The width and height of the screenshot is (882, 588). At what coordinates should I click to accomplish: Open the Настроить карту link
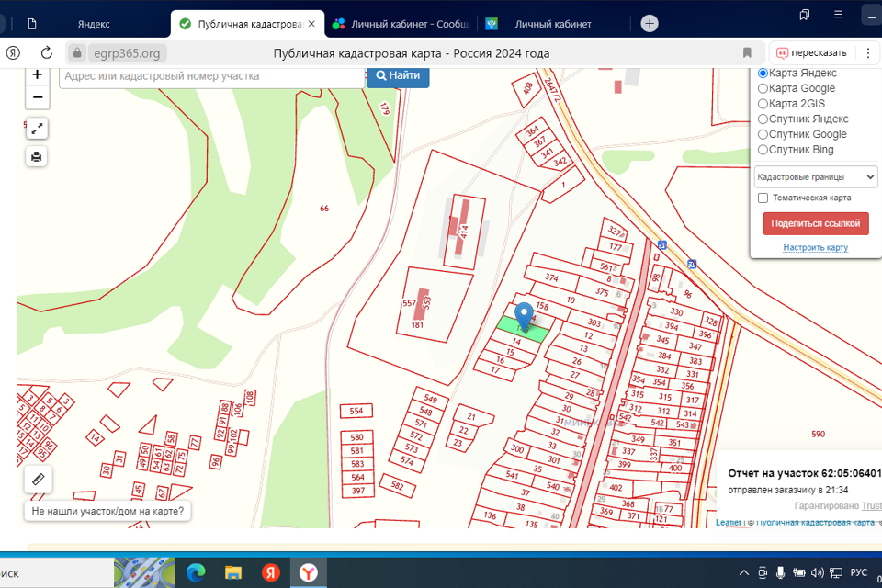tap(815, 248)
